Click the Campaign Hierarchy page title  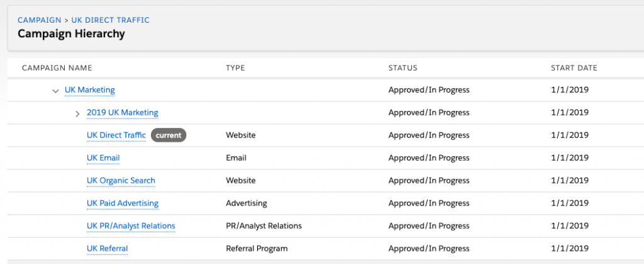pyautogui.click(x=71, y=34)
